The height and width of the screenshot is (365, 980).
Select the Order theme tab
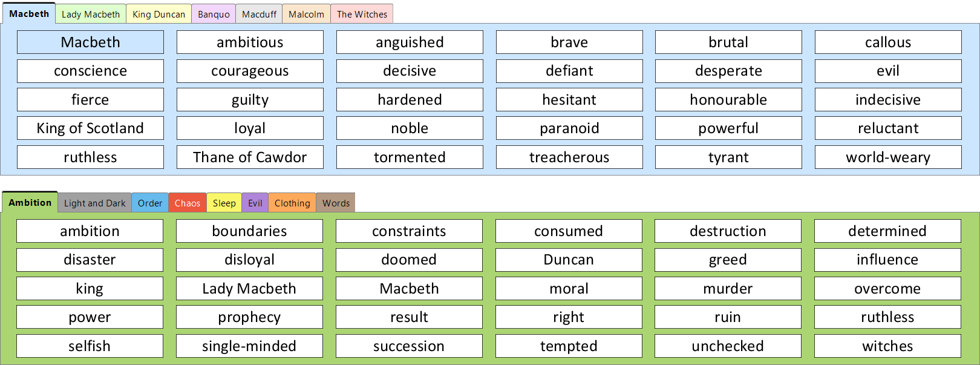(x=149, y=203)
